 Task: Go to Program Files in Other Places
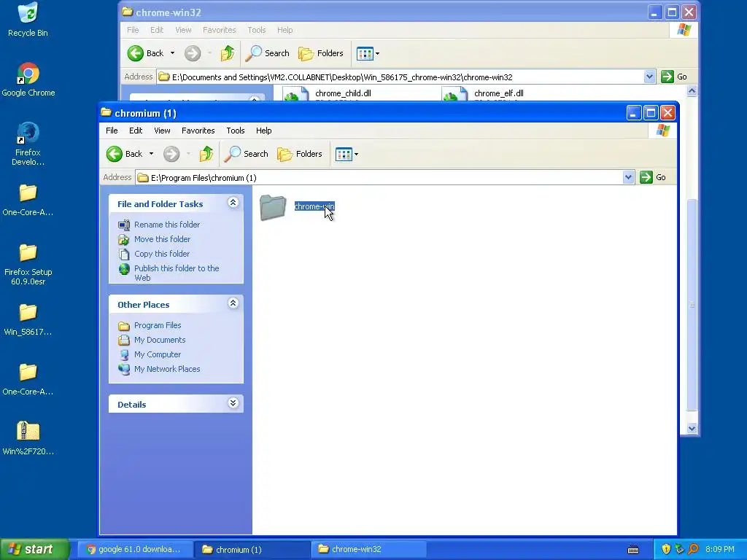(158, 325)
